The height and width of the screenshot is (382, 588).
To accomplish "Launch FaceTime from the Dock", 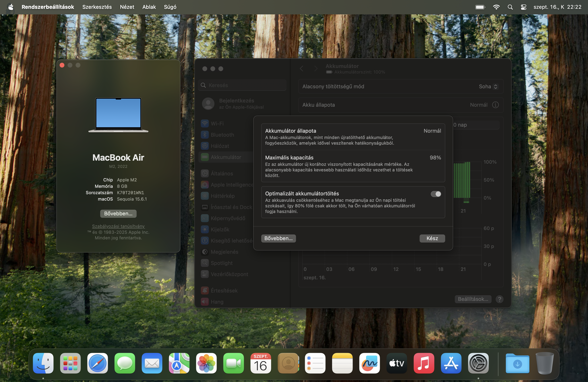I will click(x=233, y=363).
